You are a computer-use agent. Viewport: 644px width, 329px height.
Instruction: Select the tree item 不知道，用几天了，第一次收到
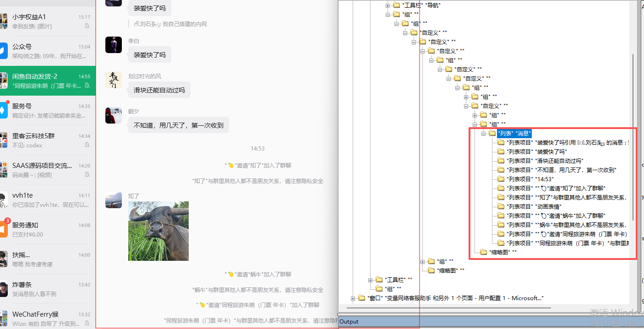point(562,170)
